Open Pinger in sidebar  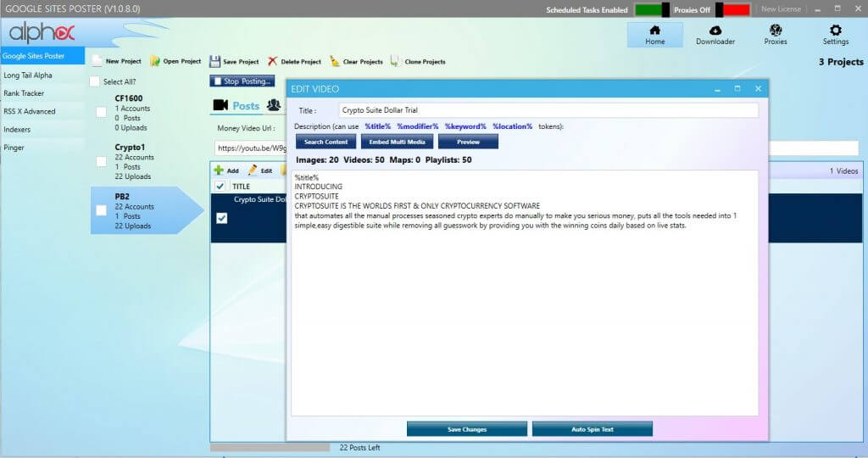pos(42,148)
